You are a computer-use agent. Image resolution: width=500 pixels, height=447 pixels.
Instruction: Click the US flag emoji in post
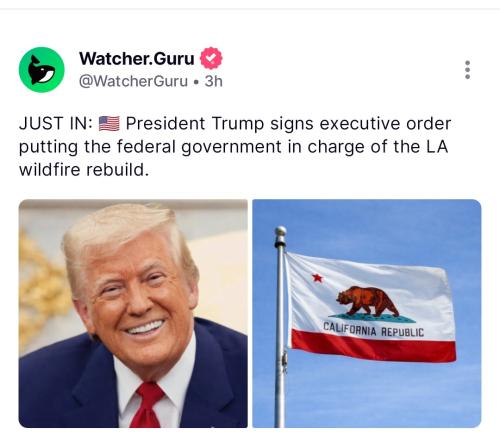coord(109,124)
